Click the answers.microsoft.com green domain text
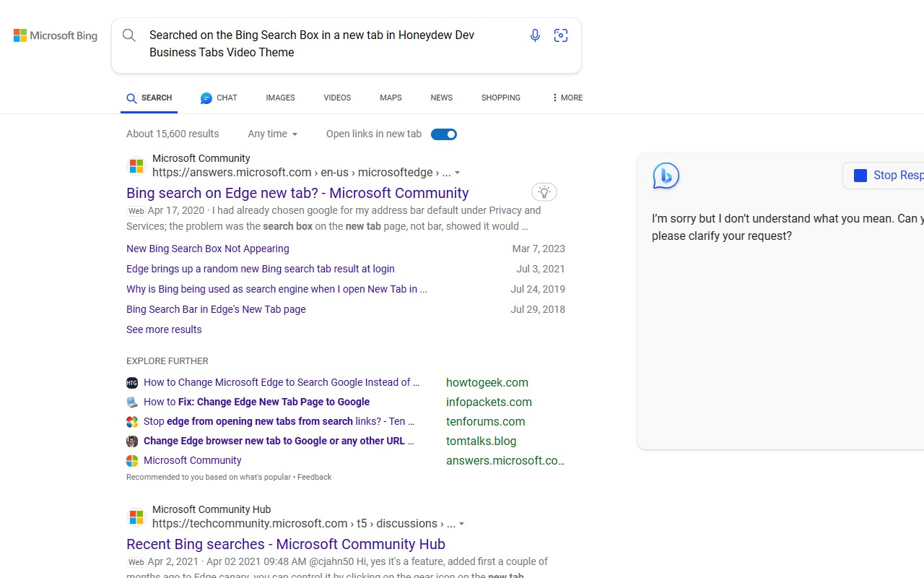This screenshot has height=578, width=924. [x=505, y=460]
